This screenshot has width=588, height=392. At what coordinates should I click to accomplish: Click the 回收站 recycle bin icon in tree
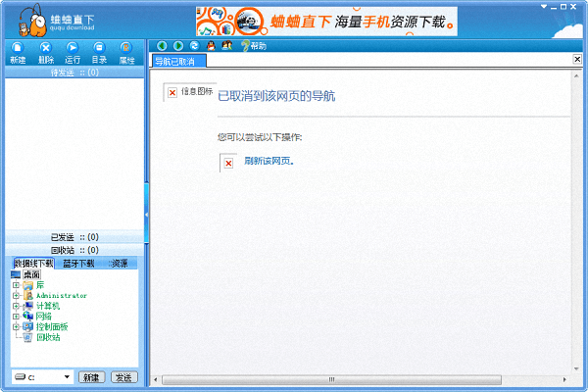(28, 337)
